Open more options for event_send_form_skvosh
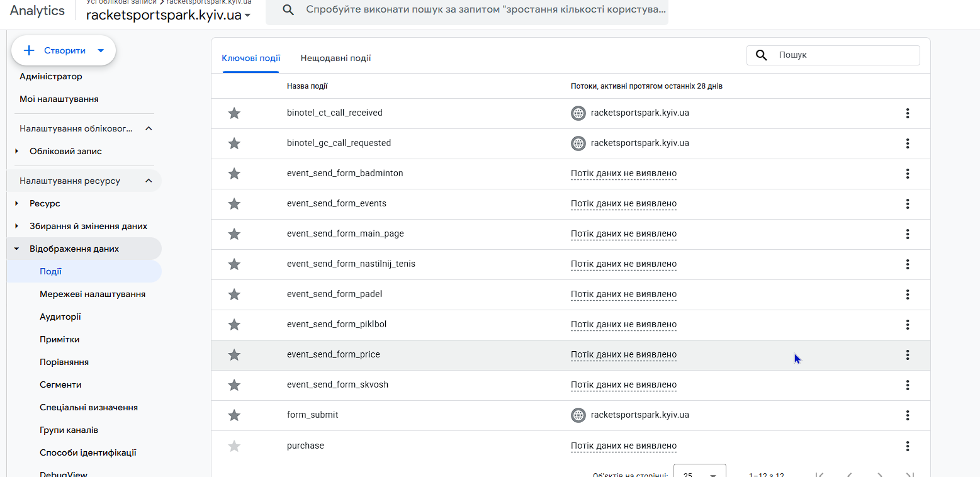Screen dimensions: 980x477 click(x=908, y=385)
